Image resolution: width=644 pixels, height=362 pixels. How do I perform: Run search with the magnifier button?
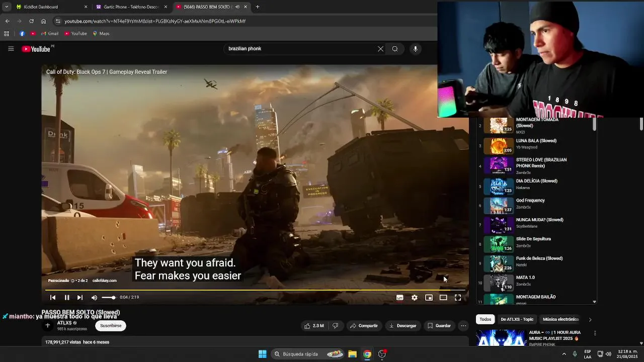[x=395, y=49]
